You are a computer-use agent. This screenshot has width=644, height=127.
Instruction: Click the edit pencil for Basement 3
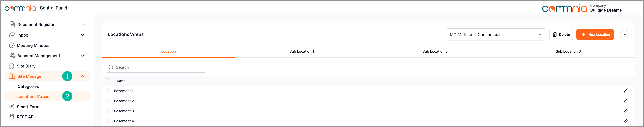click(626, 111)
